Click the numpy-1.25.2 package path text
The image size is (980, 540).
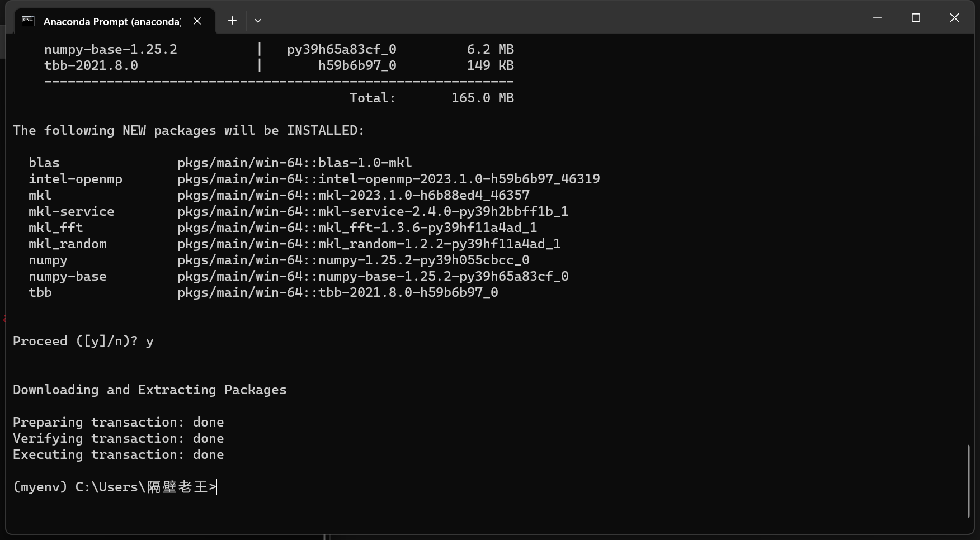pos(353,260)
